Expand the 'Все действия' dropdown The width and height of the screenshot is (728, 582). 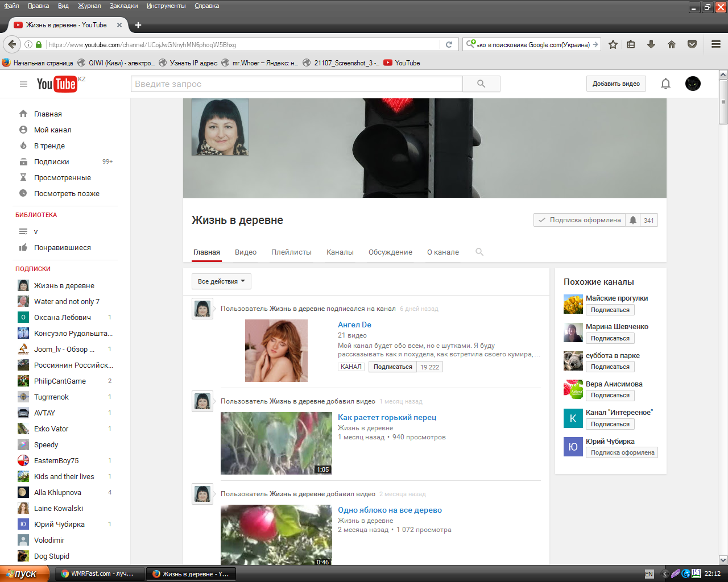221,281
